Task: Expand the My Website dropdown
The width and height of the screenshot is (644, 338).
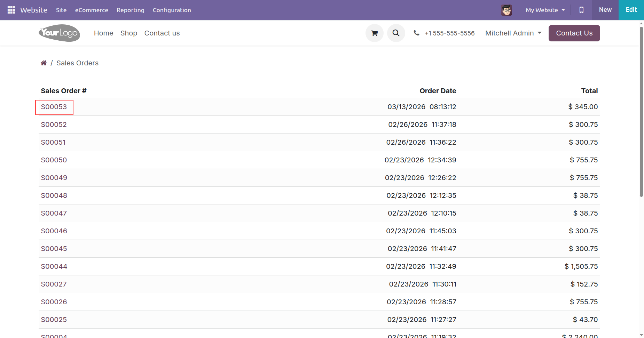Action: coord(545,10)
